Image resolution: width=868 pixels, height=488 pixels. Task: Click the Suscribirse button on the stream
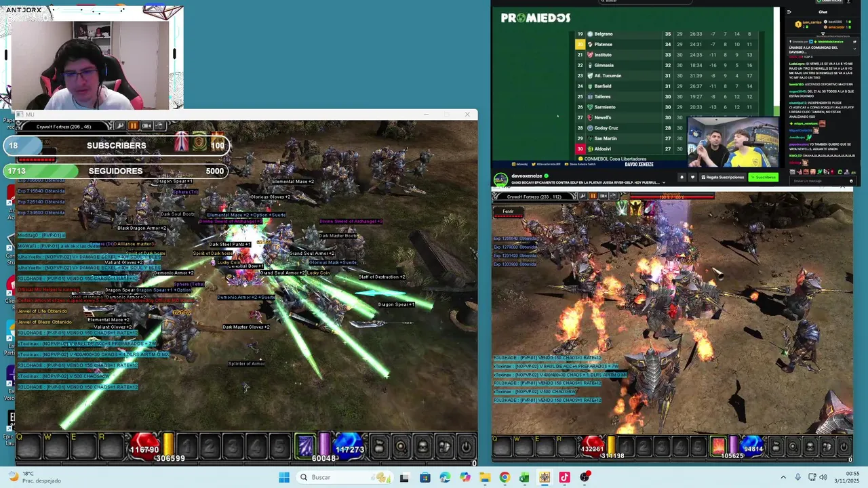764,177
